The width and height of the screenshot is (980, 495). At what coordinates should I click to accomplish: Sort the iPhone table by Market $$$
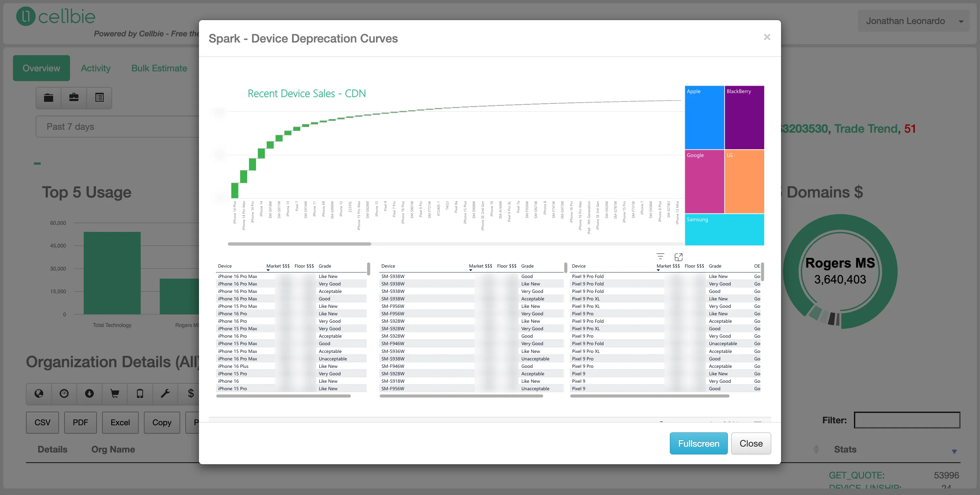278,266
